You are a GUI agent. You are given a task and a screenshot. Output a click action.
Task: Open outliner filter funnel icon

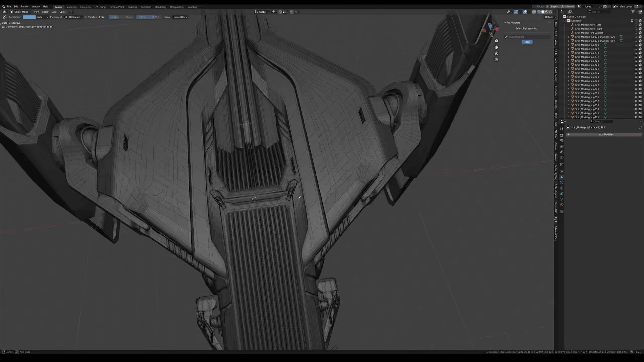pos(633,12)
